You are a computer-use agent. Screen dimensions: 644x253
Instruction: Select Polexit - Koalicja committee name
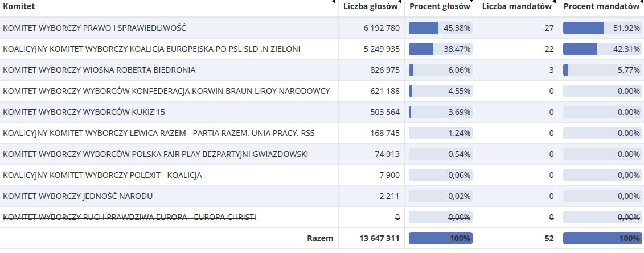pos(102,175)
